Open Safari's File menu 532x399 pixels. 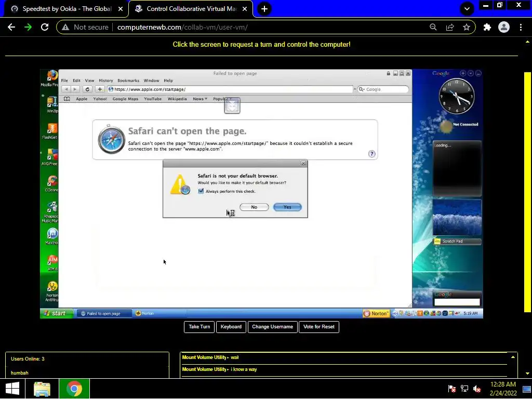pos(64,81)
